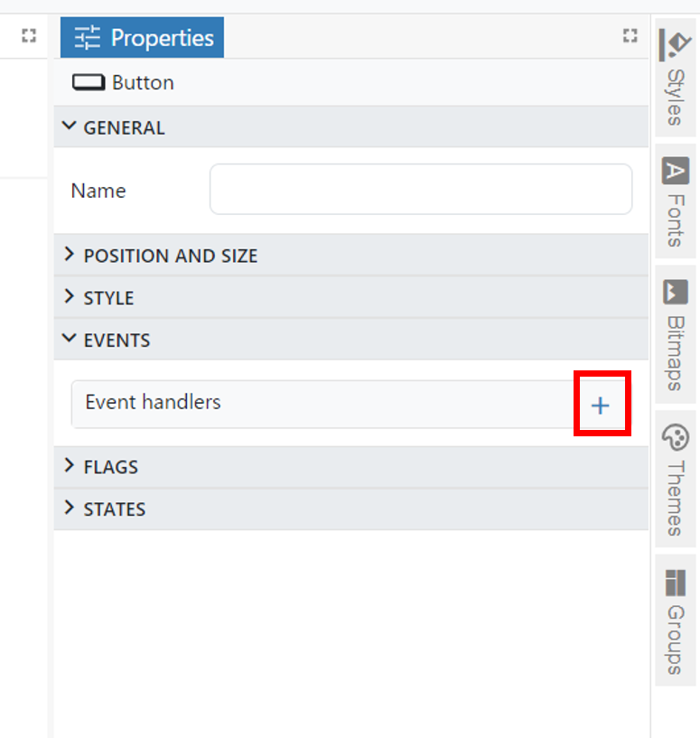This screenshot has height=738, width=700.
Task: Click the Bitmaps image icon
Action: click(x=675, y=292)
